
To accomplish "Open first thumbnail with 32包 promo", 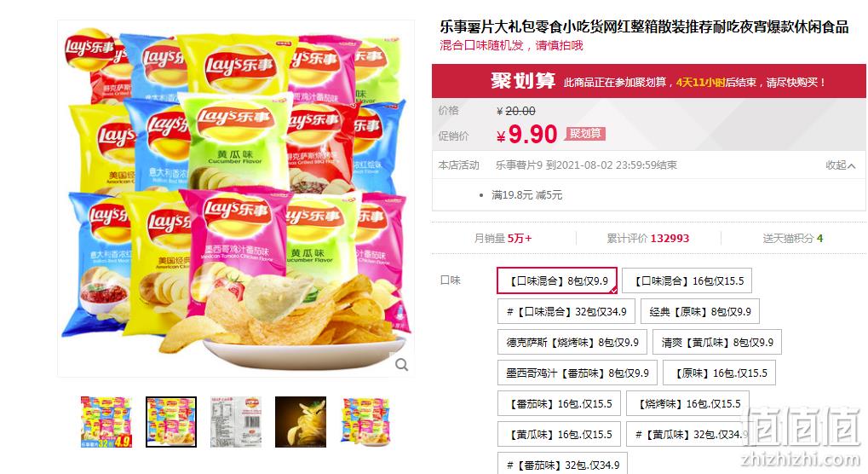I will tap(106, 422).
